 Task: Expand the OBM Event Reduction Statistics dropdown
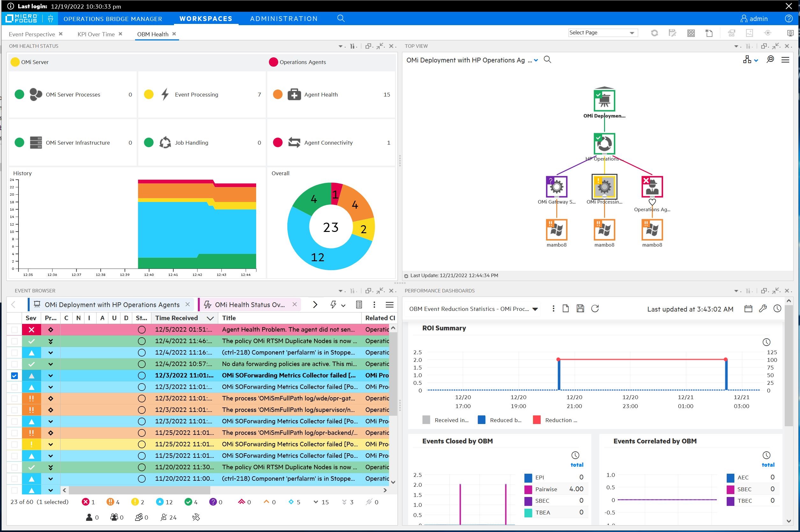(x=535, y=309)
